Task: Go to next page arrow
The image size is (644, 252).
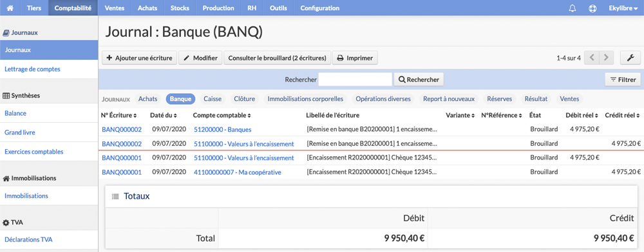Action: 606,58
